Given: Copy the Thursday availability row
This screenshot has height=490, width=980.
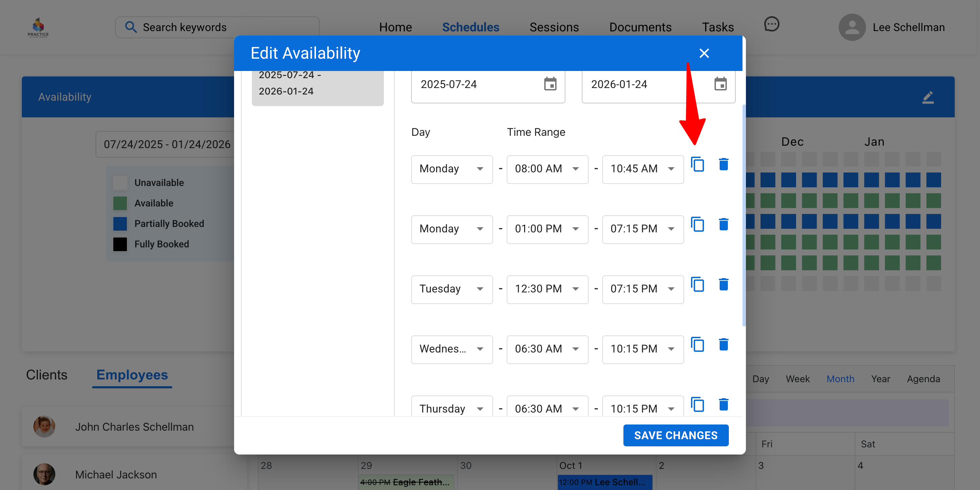Looking at the screenshot, I should click(697, 404).
